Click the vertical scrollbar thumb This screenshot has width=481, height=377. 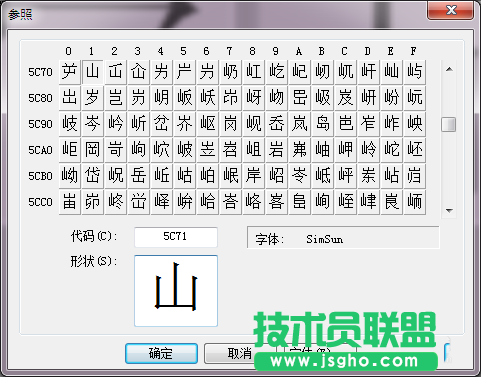pos(449,125)
